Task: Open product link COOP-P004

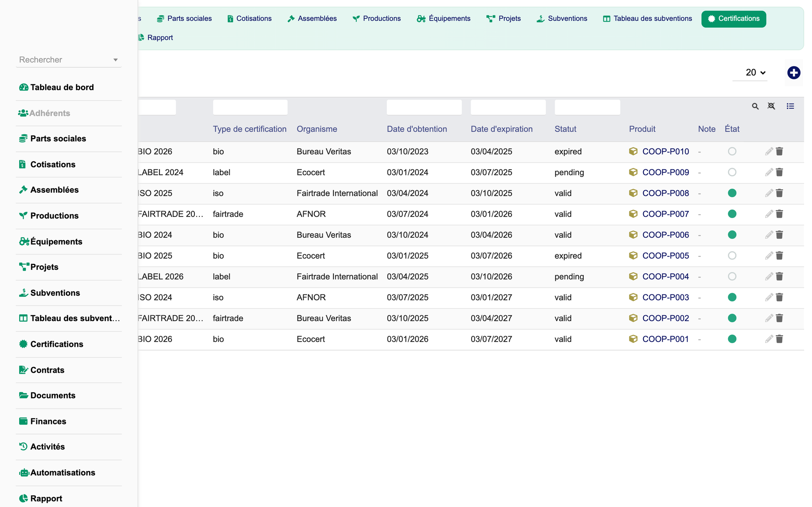Action: click(666, 276)
